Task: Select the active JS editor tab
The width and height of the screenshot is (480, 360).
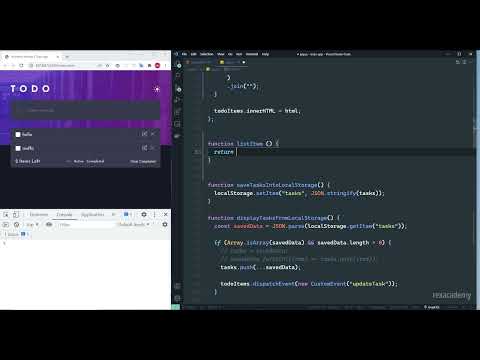Action: 233,62
